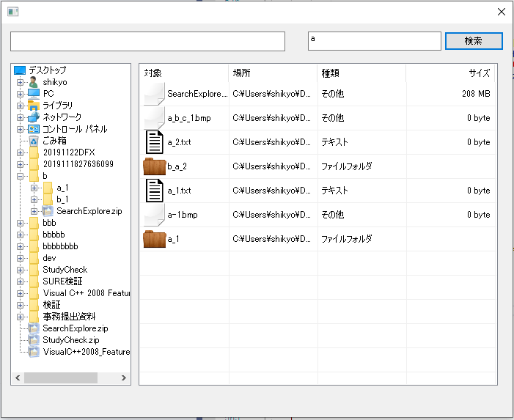Click ファイルフォルダ type cell of b_a_2

pos(347,166)
